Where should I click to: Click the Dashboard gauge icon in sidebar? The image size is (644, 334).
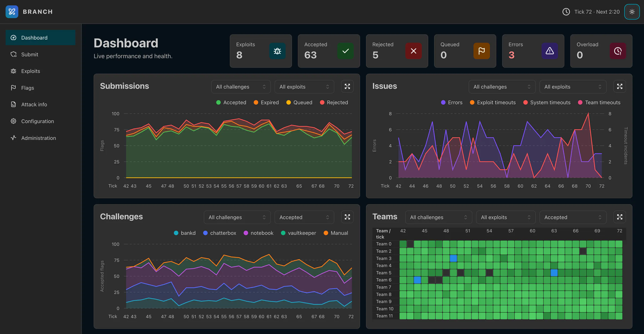point(13,38)
